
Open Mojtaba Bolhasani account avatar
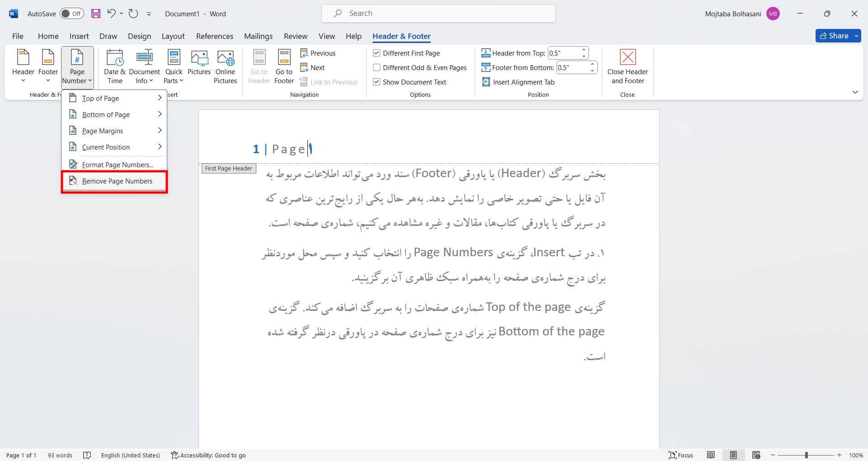tap(773, 14)
